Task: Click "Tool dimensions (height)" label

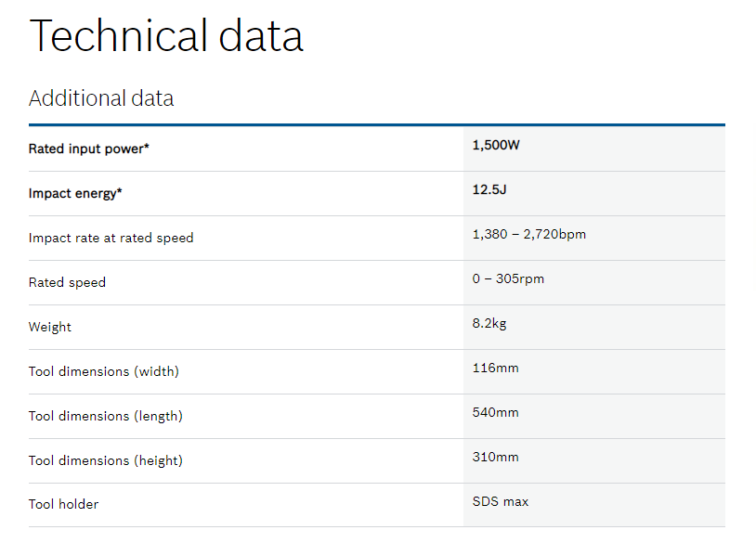Action: [106, 460]
